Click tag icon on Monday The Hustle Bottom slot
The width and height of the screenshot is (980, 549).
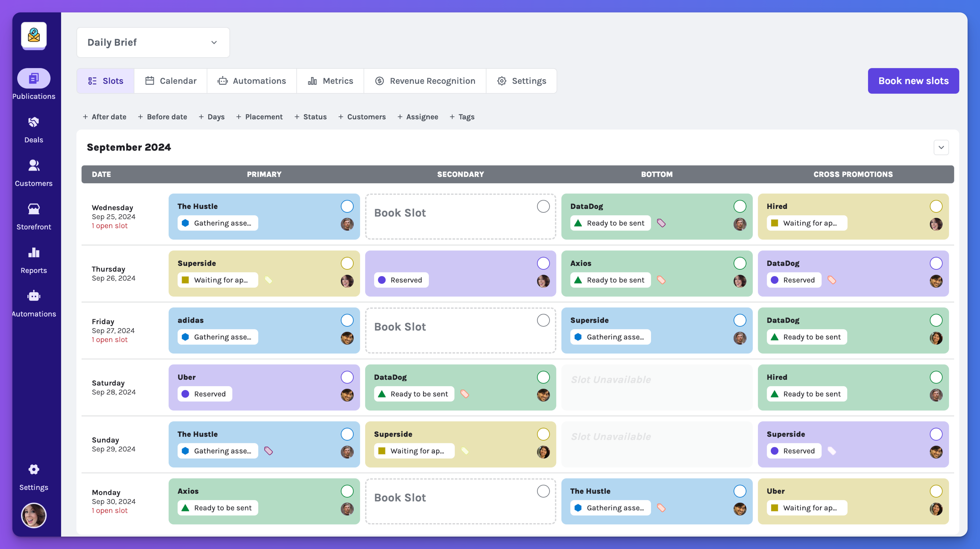pos(661,508)
